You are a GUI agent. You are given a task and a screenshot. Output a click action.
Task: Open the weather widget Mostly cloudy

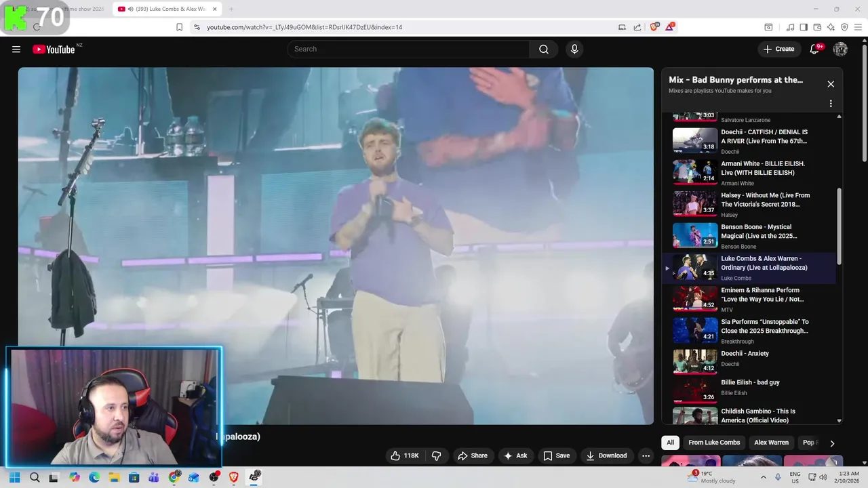pos(711,477)
